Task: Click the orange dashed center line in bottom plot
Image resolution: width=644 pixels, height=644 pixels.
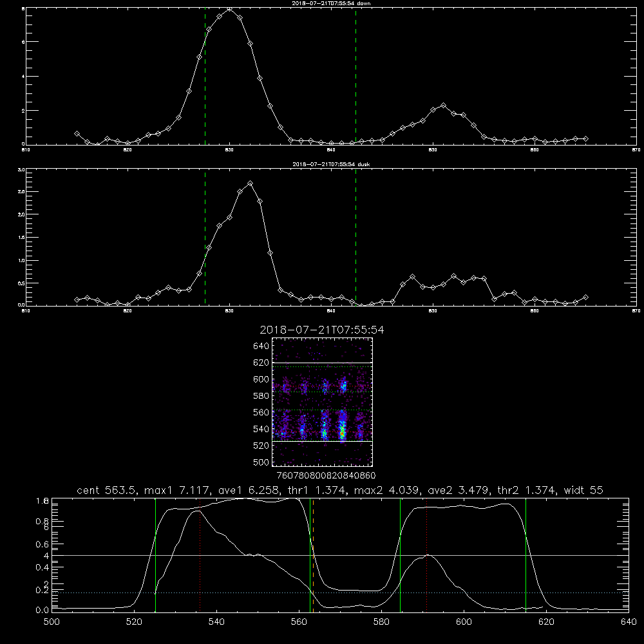Action: pos(314,555)
